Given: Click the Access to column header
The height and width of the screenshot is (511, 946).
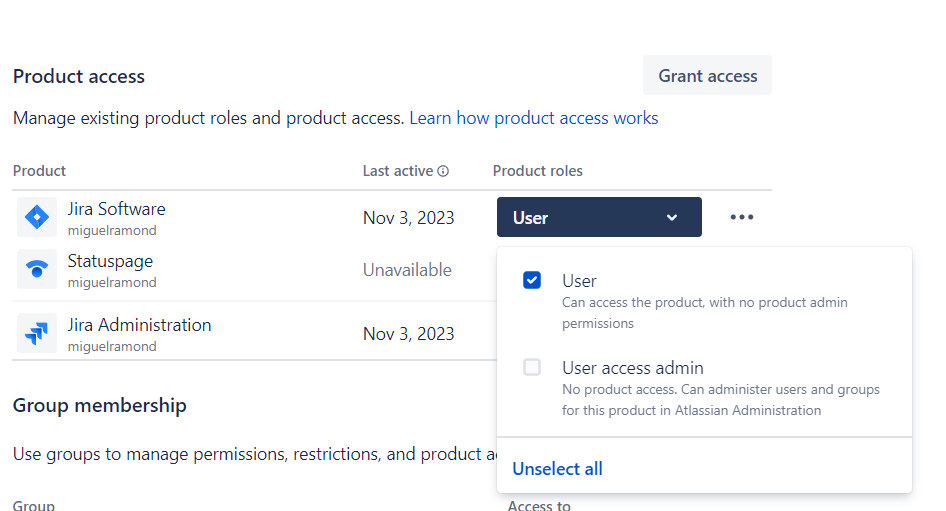Looking at the screenshot, I should (x=539, y=505).
